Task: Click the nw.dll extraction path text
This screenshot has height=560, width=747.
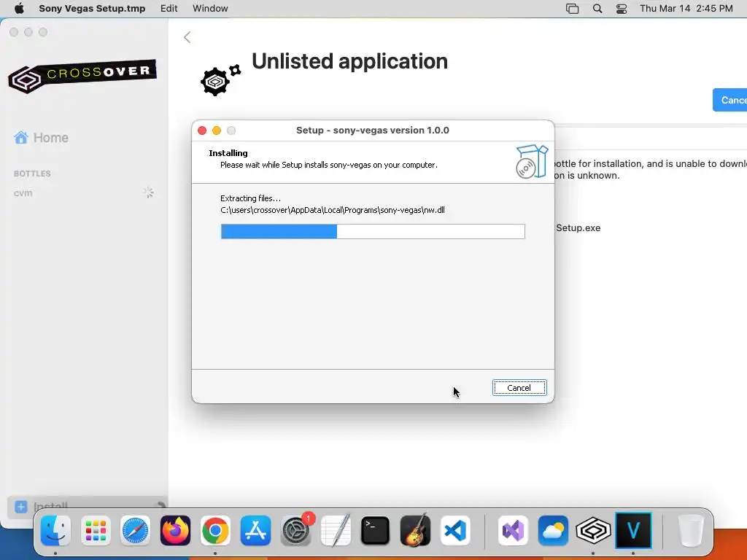Action: (333, 210)
